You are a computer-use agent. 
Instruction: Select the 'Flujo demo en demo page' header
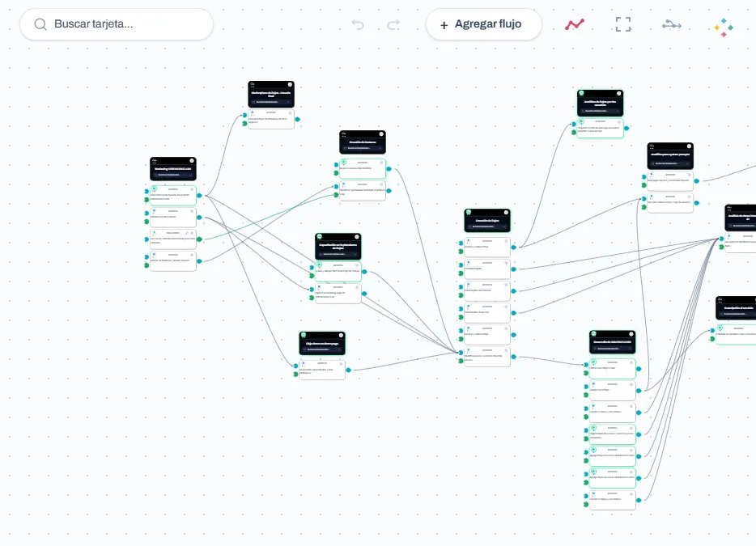coord(322,343)
